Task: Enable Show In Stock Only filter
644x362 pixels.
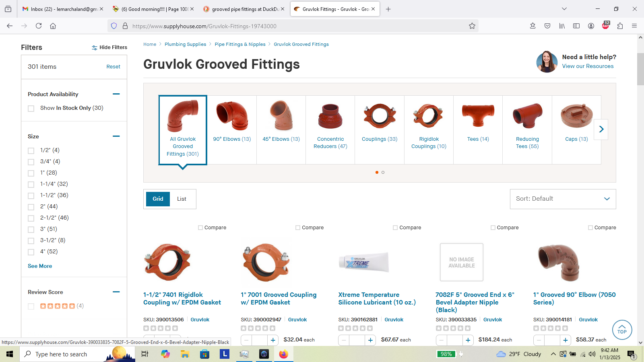Action: (31, 109)
